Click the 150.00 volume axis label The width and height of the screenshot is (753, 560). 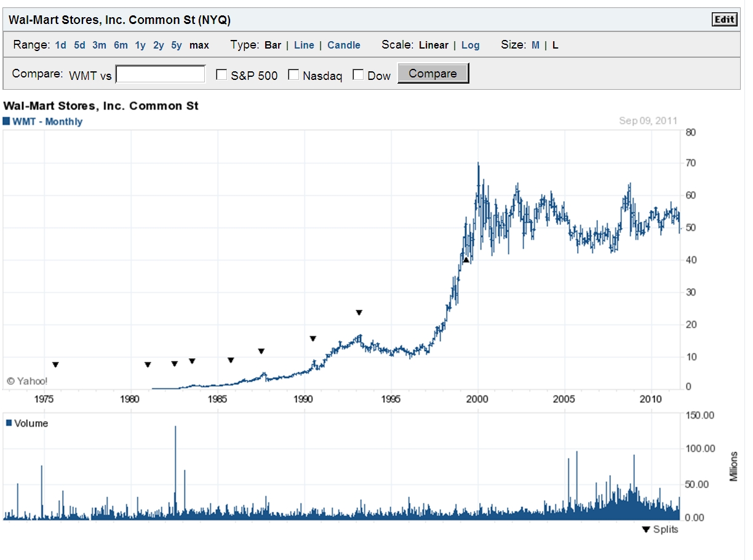click(x=700, y=416)
